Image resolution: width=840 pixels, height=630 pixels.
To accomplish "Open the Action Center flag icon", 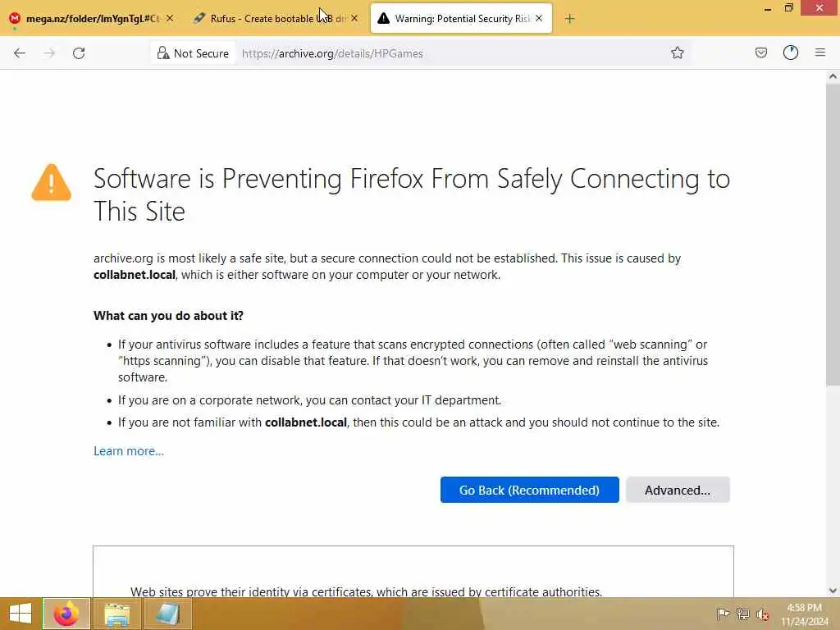I will 723,614.
